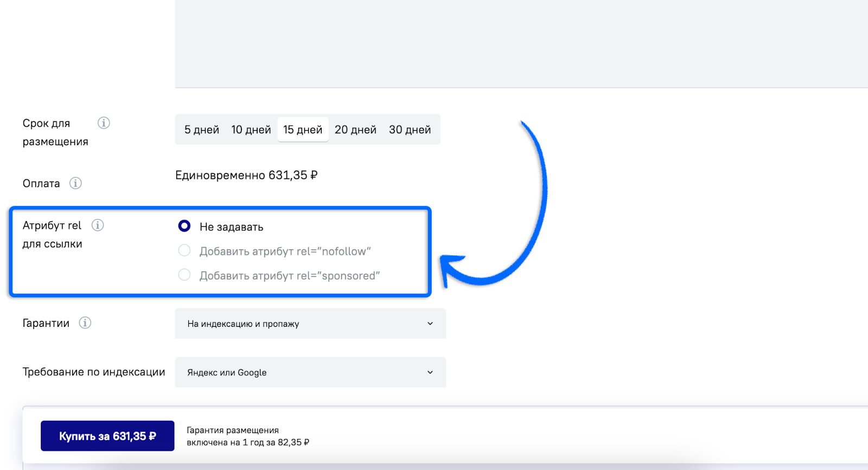
Task: Click inside the gray text area at top
Action: pos(521,43)
